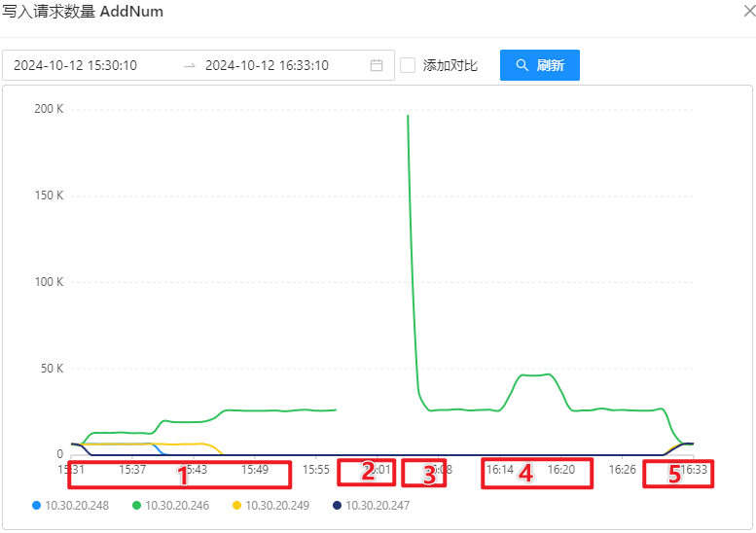Click the 添加对比 label text

(x=450, y=65)
